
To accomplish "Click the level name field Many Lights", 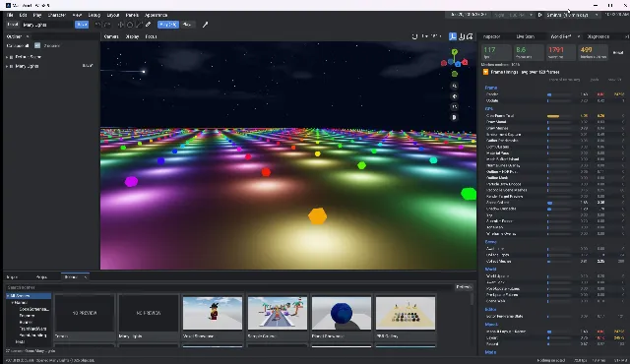I will click(47, 25).
